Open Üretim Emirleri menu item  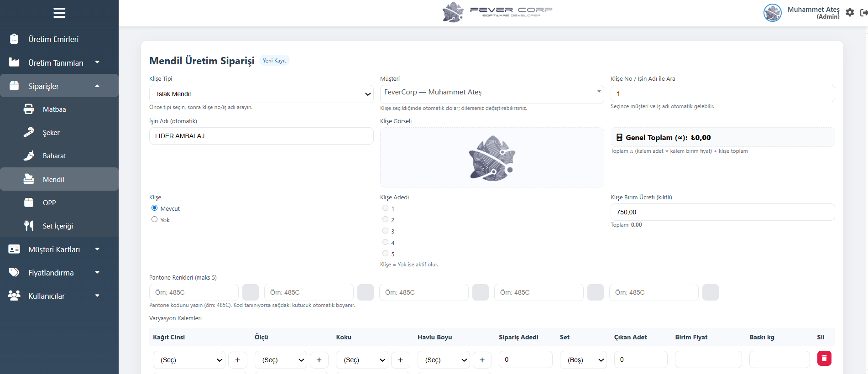click(x=53, y=39)
